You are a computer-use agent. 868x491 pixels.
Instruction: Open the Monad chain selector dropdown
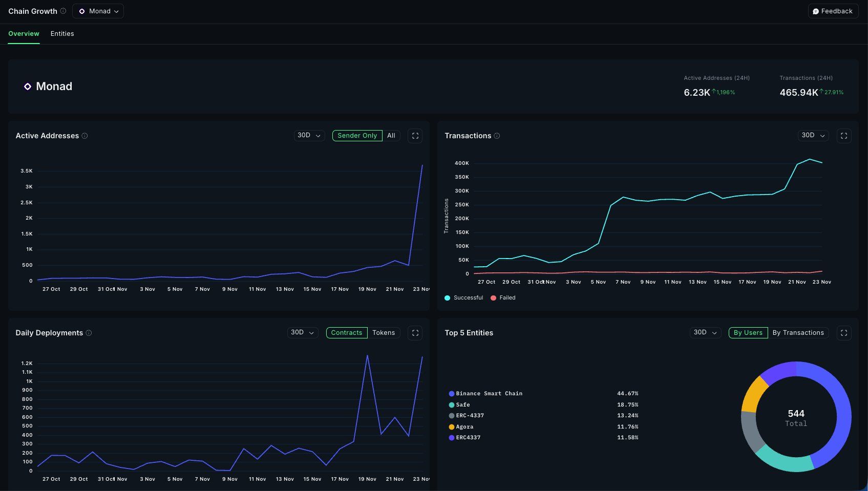click(x=98, y=11)
